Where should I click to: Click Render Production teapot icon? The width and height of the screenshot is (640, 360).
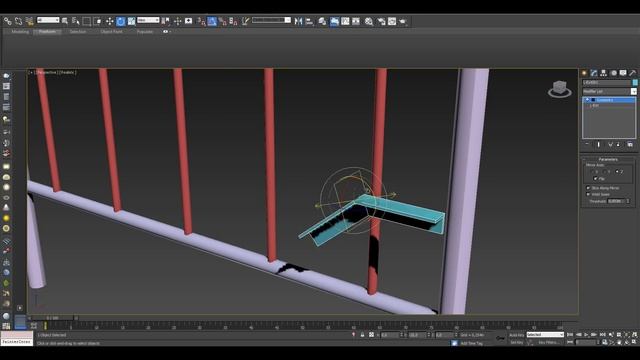click(403, 21)
